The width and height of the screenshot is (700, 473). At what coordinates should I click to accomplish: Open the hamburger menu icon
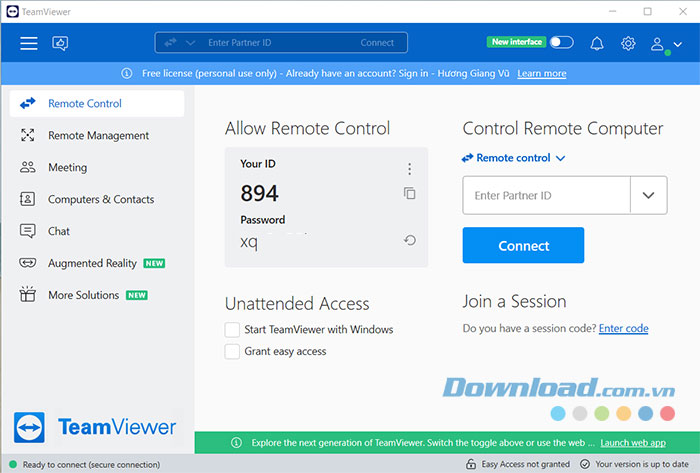coord(29,43)
